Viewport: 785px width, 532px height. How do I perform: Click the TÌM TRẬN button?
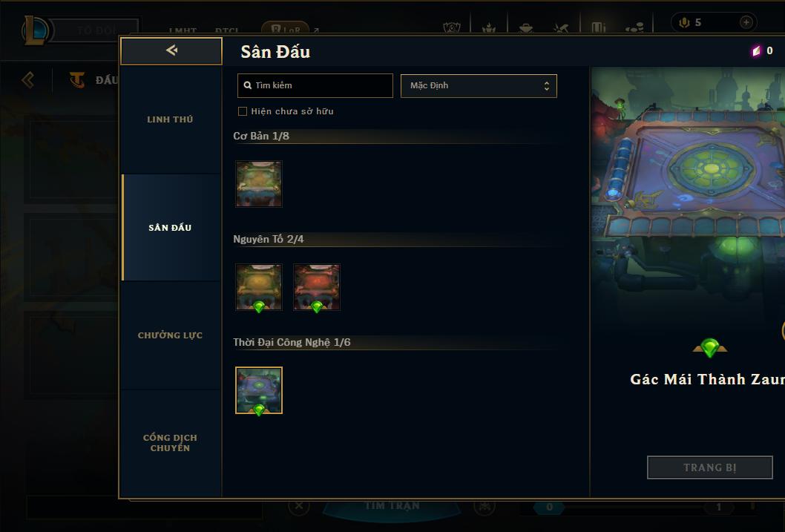pyautogui.click(x=392, y=507)
